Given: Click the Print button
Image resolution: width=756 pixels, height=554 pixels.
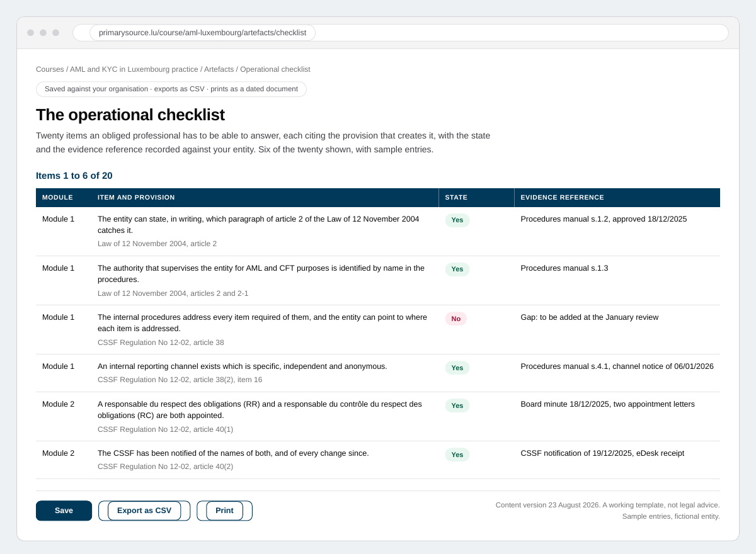Looking at the screenshot, I should pos(224,511).
